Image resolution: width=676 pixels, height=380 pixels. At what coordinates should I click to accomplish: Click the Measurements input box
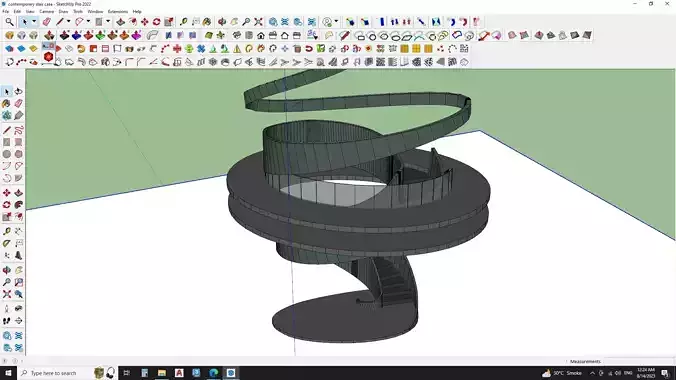(639, 361)
